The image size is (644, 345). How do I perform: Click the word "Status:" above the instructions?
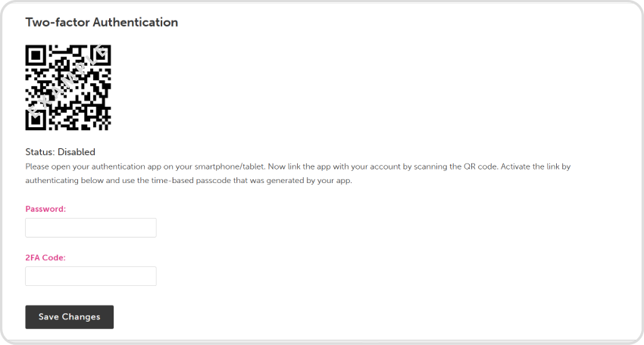click(40, 152)
